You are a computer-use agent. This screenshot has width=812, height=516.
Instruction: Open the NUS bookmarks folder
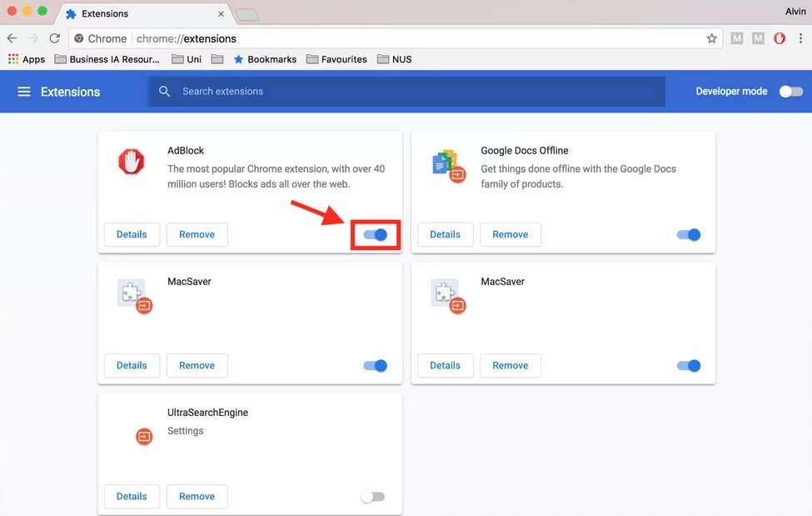(x=395, y=59)
